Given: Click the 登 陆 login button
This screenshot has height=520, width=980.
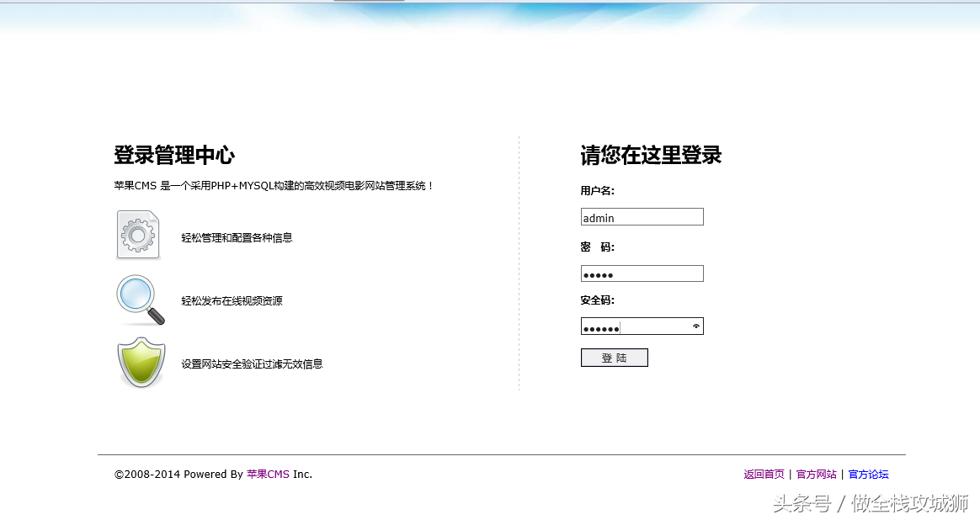Looking at the screenshot, I should (614, 357).
